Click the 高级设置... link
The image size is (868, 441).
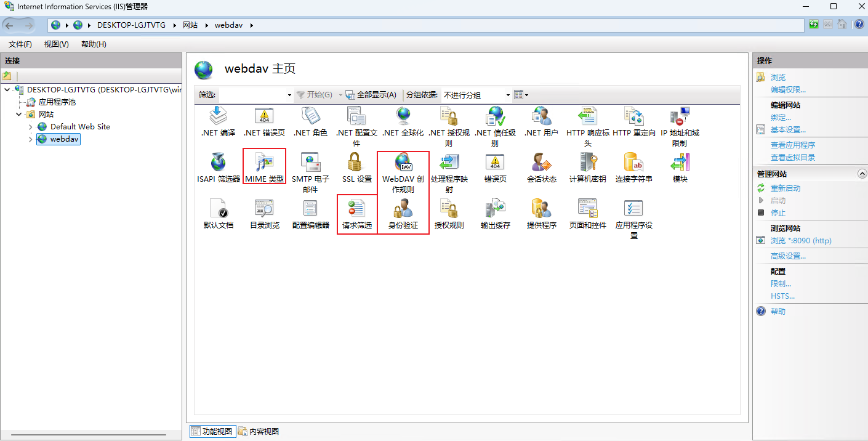point(788,256)
